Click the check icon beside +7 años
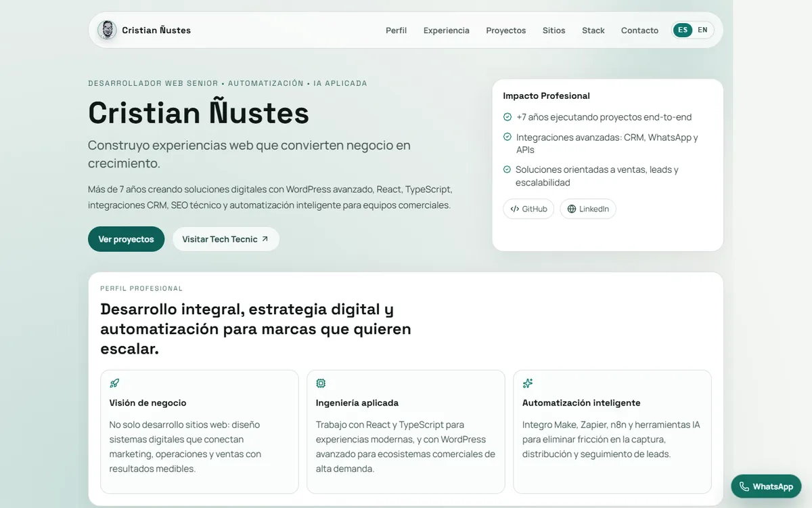Image resolution: width=812 pixels, height=508 pixels. (507, 117)
